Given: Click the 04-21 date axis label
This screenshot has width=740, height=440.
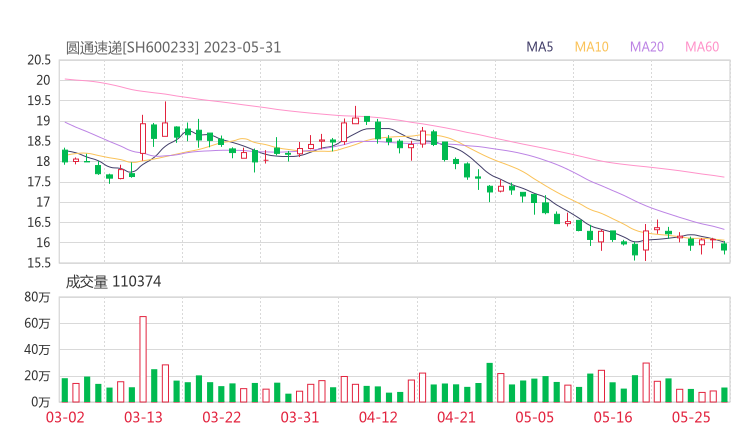Looking at the screenshot, I should point(456,417).
